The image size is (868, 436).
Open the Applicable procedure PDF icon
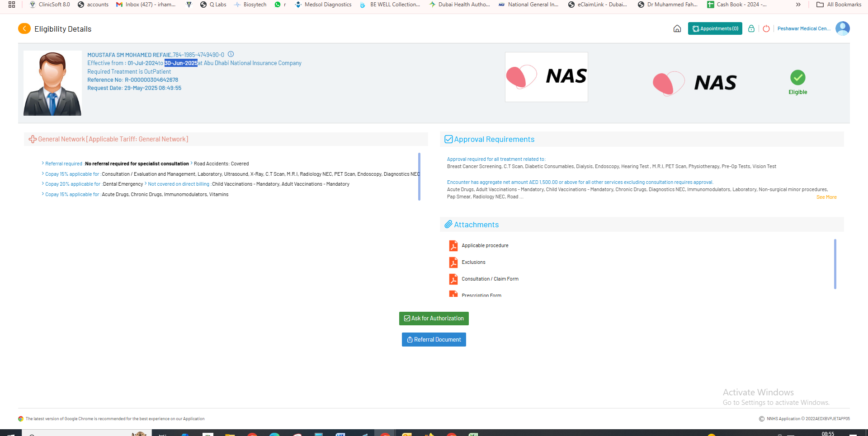(453, 245)
